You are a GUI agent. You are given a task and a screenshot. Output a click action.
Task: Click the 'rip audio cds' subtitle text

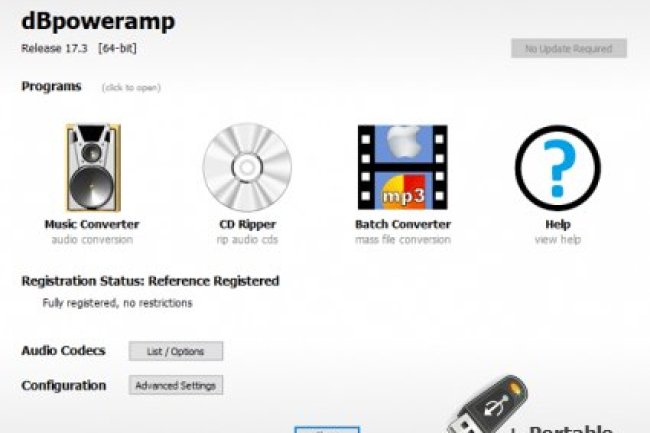247,239
